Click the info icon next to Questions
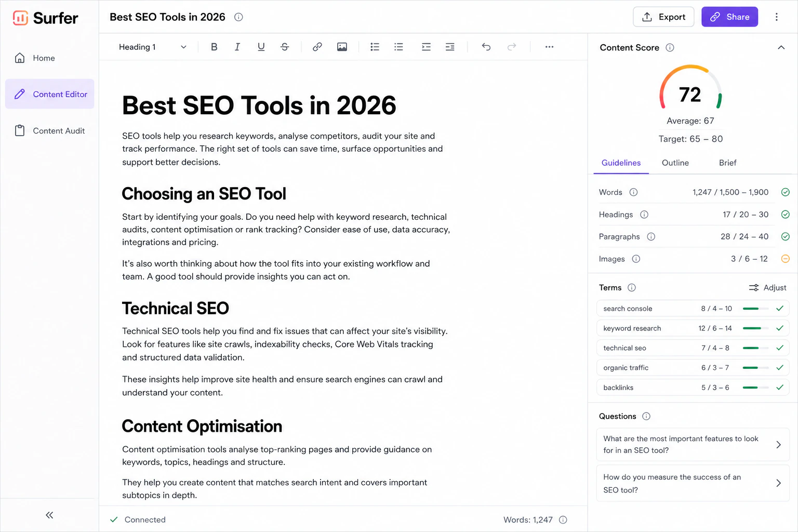 [x=646, y=416]
